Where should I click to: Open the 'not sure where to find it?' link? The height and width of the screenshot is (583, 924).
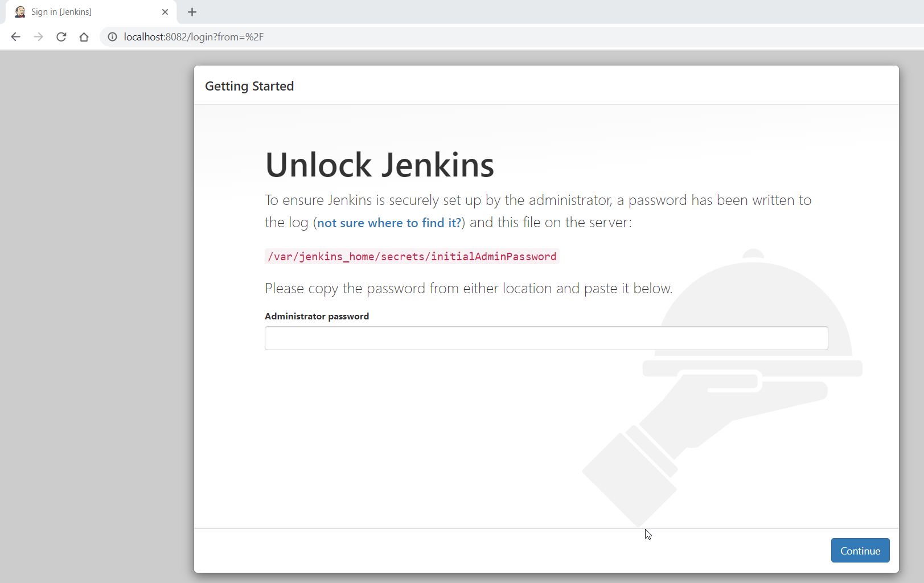point(389,223)
